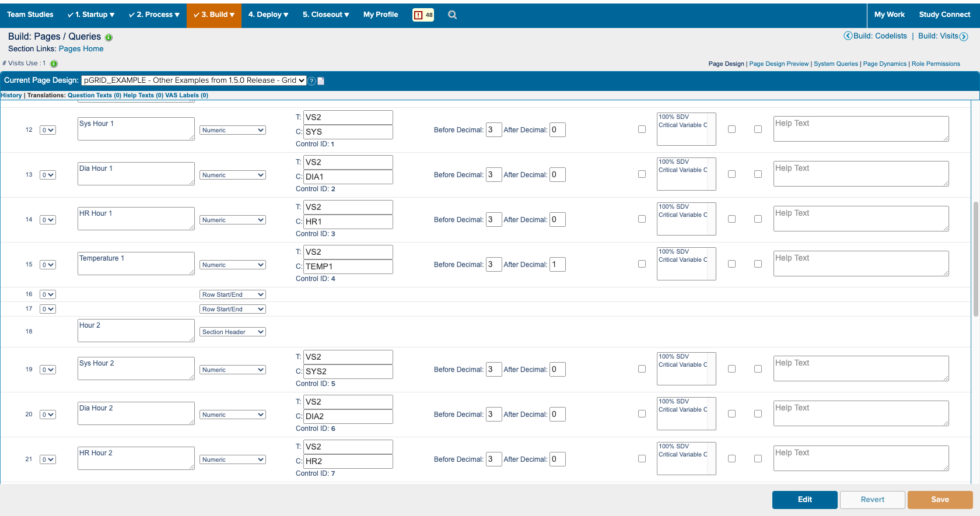Screen dimensions: 980x516
Task: Open the History link
Action: pyautogui.click(x=12, y=96)
